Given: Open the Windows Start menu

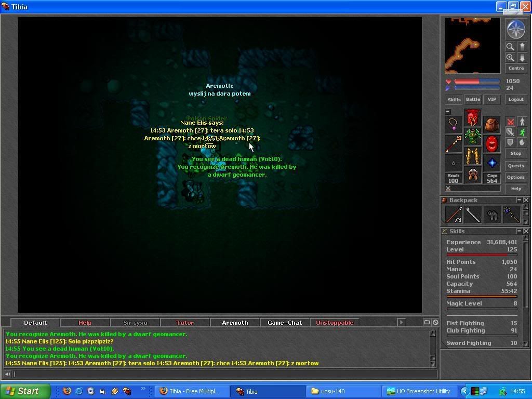Looking at the screenshot, I should click(x=25, y=391).
